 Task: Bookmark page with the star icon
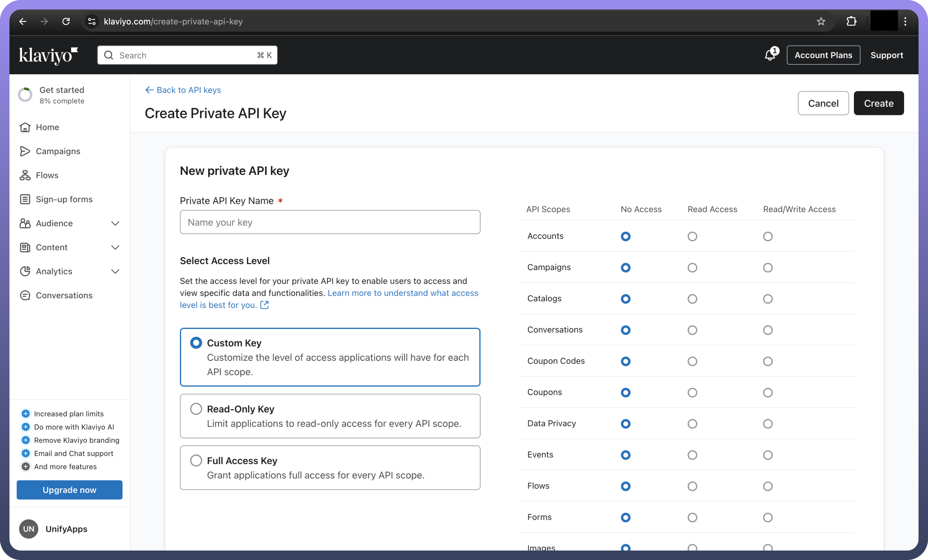tap(821, 22)
